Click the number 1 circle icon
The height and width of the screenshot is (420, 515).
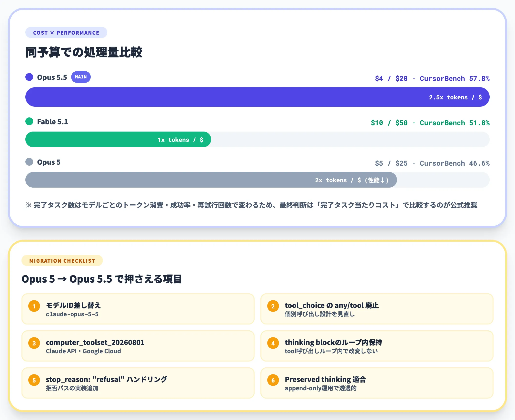[x=34, y=306]
